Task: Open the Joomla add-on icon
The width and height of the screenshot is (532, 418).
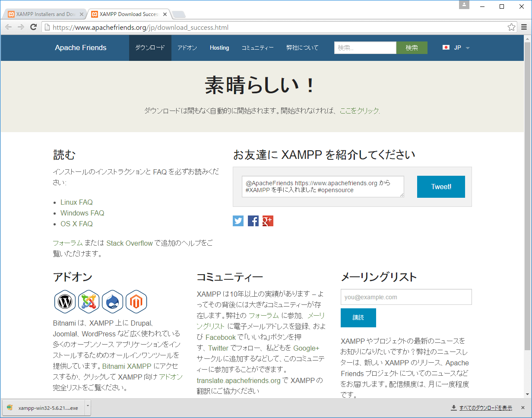Action: [x=89, y=301]
